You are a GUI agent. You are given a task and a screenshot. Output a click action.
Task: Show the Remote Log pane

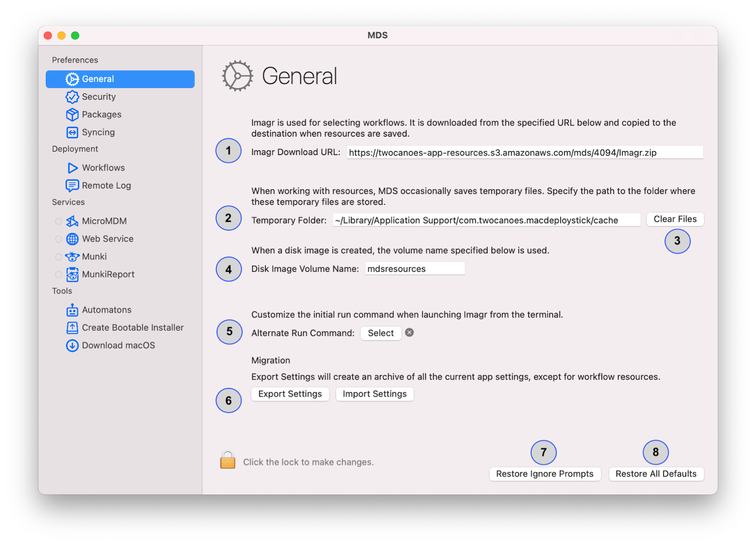(x=120, y=186)
